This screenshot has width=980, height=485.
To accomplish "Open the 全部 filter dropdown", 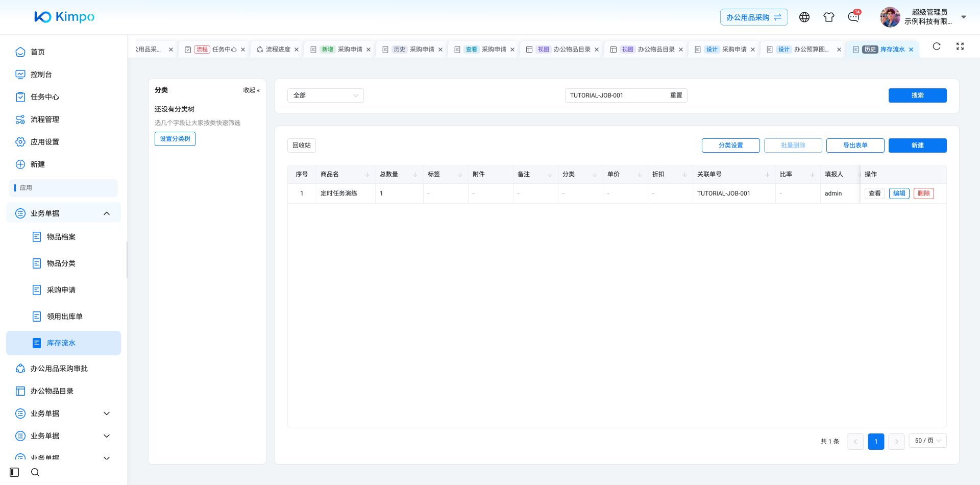I will (x=326, y=95).
